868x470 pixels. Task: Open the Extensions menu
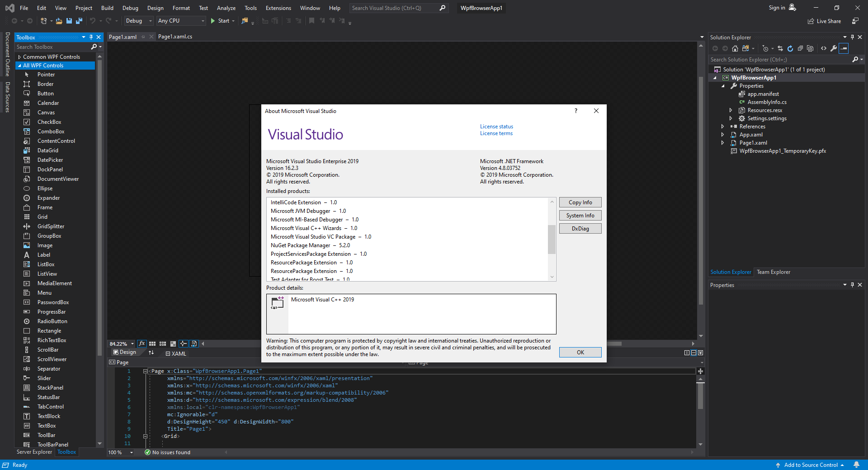278,8
